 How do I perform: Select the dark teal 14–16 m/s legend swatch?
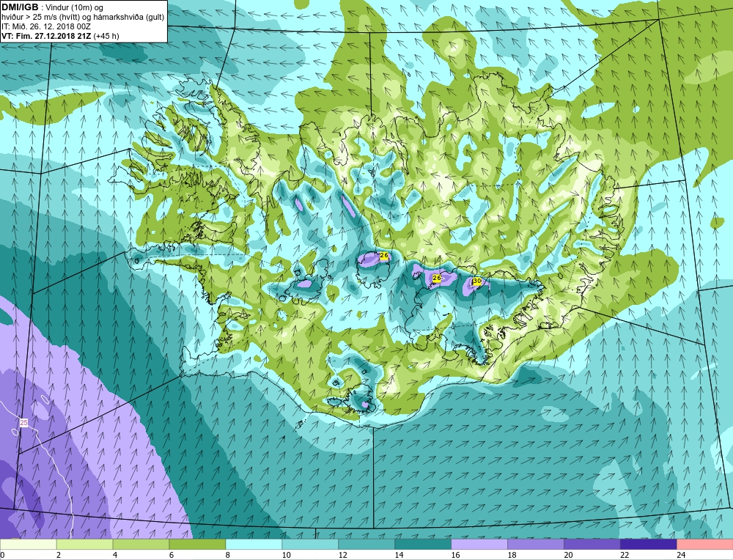[x=423, y=545]
